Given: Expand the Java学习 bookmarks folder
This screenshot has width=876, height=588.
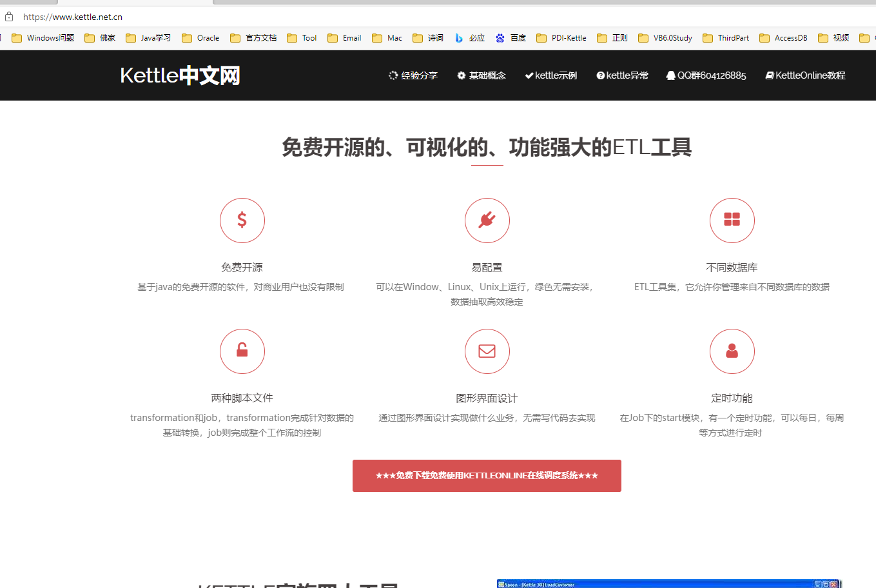Looking at the screenshot, I should [x=148, y=37].
